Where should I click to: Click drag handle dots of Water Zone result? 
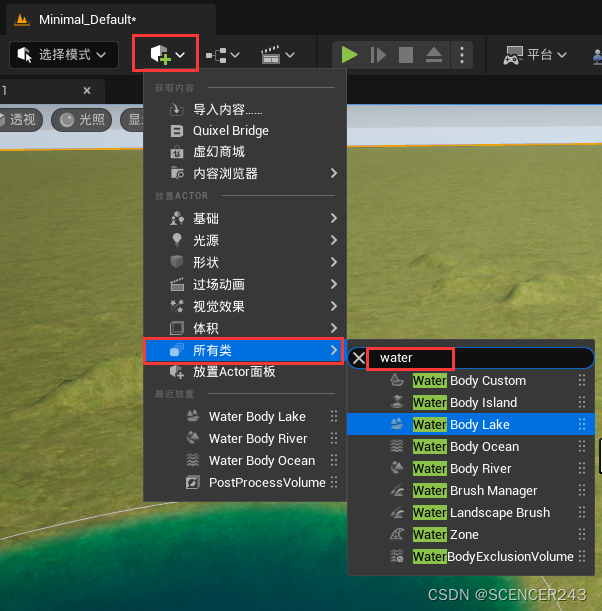tap(582, 534)
